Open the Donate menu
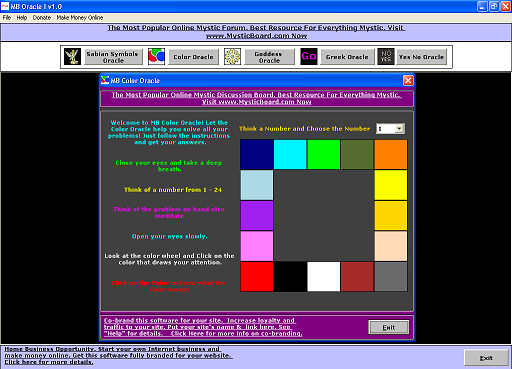The width and height of the screenshot is (512, 369). point(42,18)
